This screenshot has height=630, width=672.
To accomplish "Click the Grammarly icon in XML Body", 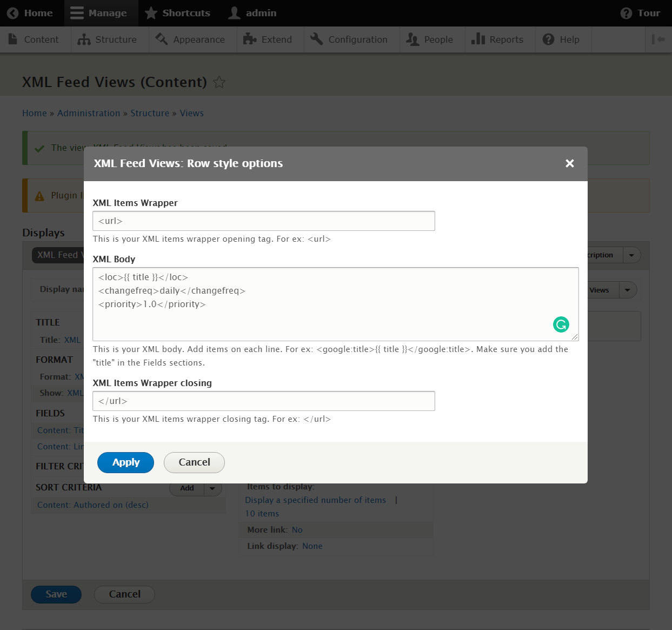I will (x=561, y=324).
